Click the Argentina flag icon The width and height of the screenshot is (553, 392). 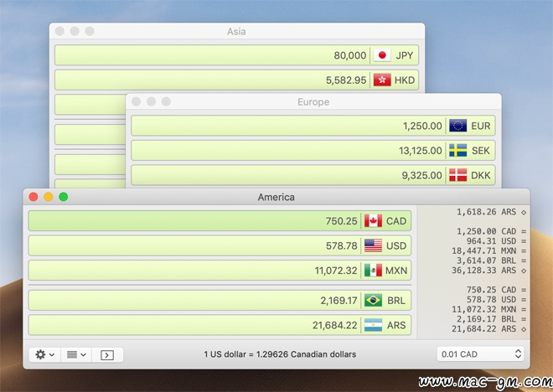[373, 325]
